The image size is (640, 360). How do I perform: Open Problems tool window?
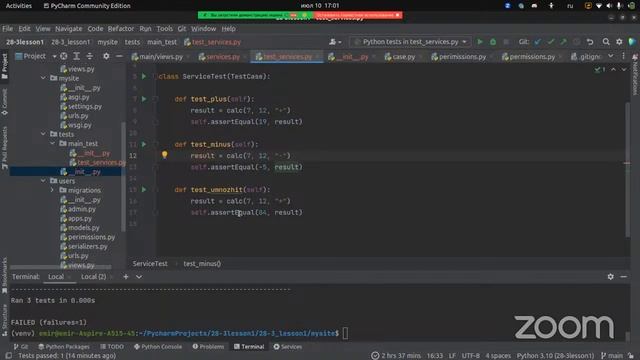click(208, 347)
